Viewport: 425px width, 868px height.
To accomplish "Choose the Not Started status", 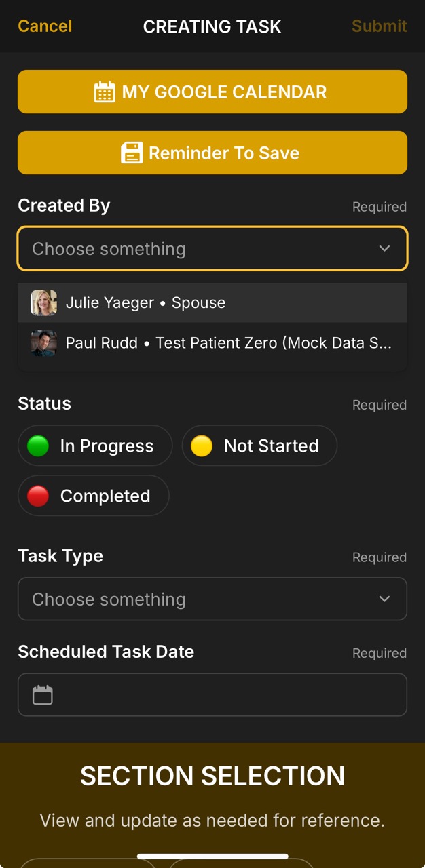I will coord(259,446).
